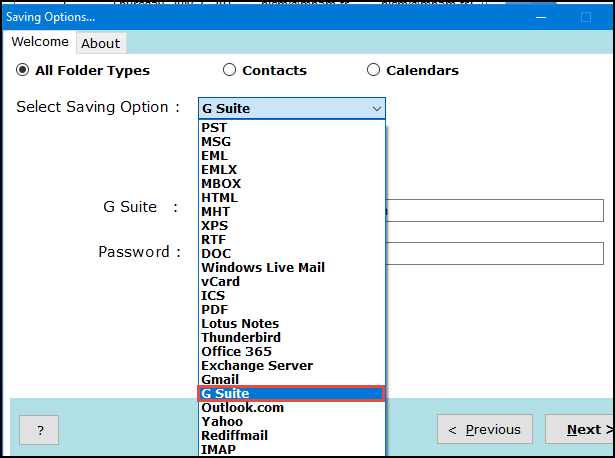Choose MBOX from the saving options
615x458 pixels.
point(292,184)
